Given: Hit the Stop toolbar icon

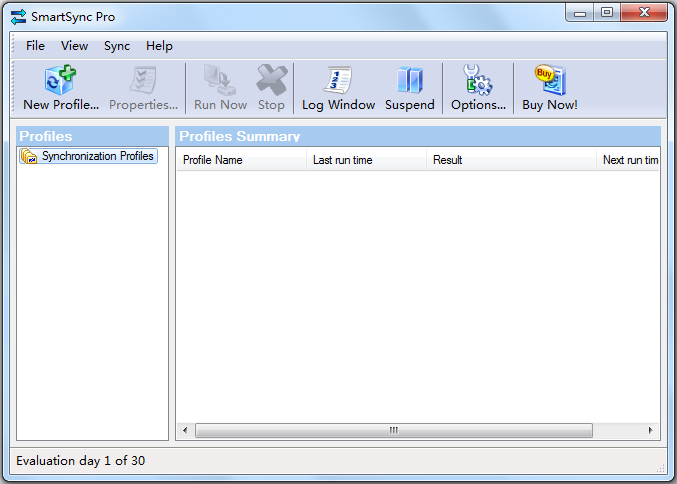Looking at the screenshot, I should [271, 87].
